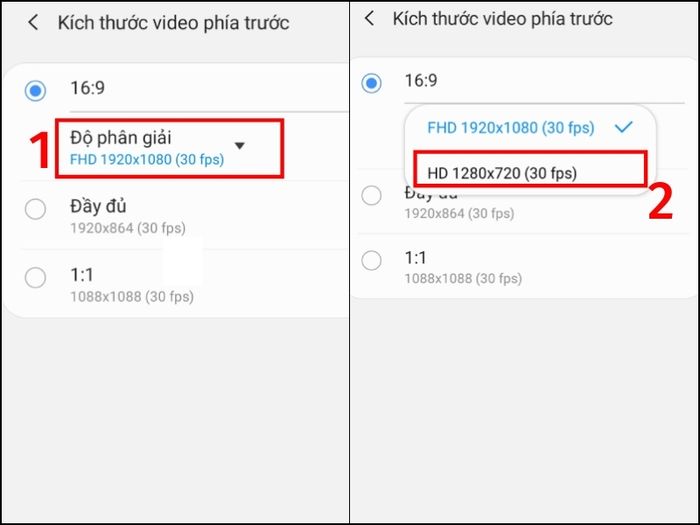This screenshot has width=700, height=525.
Task: Tap 1920x864 (30 fps) text on right screen
Action: (x=459, y=213)
